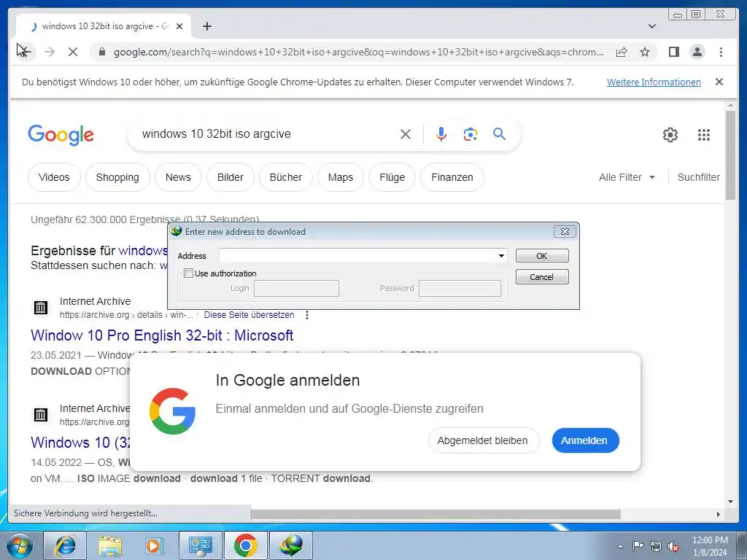This screenshot has height=560, width=747.
Task: Stop loading the page with X button
Action: point(73,52)
